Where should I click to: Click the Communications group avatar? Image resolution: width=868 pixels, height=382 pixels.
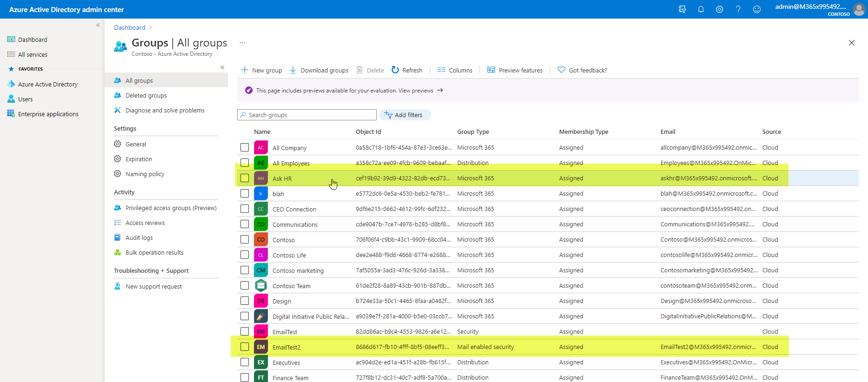pyautogui.click(x=261, y=224)
